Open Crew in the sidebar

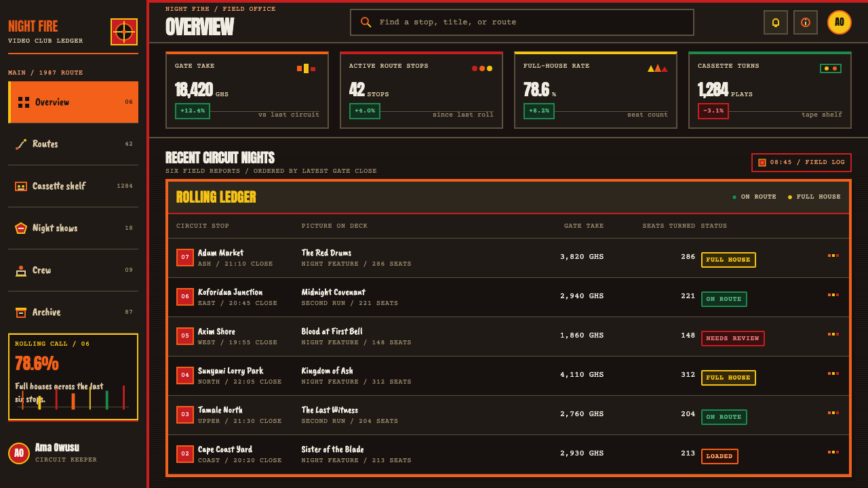tap(73, 270)
